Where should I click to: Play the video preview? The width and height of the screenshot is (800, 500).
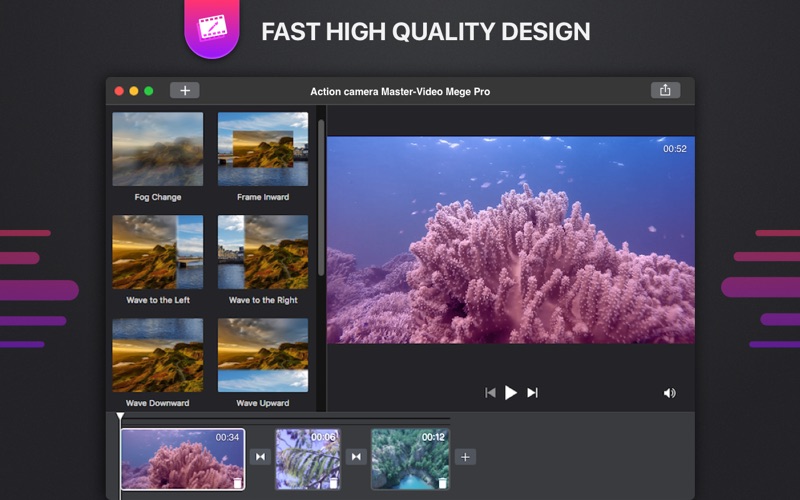(x=510, y=392)
